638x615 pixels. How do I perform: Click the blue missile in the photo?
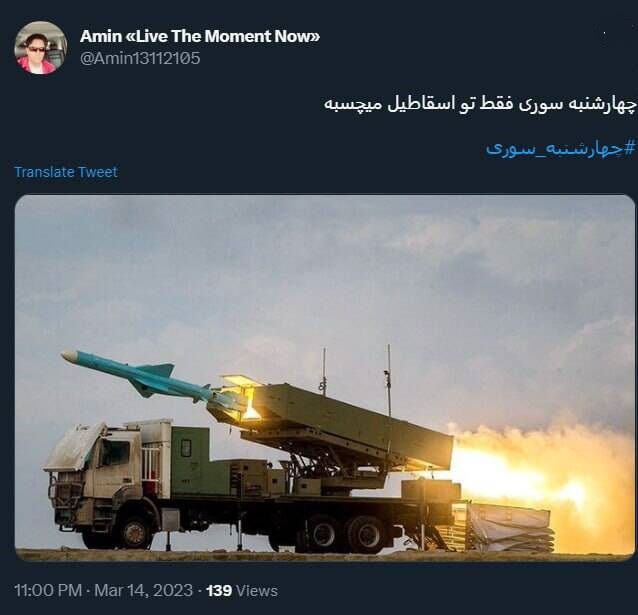pos(138,376)
